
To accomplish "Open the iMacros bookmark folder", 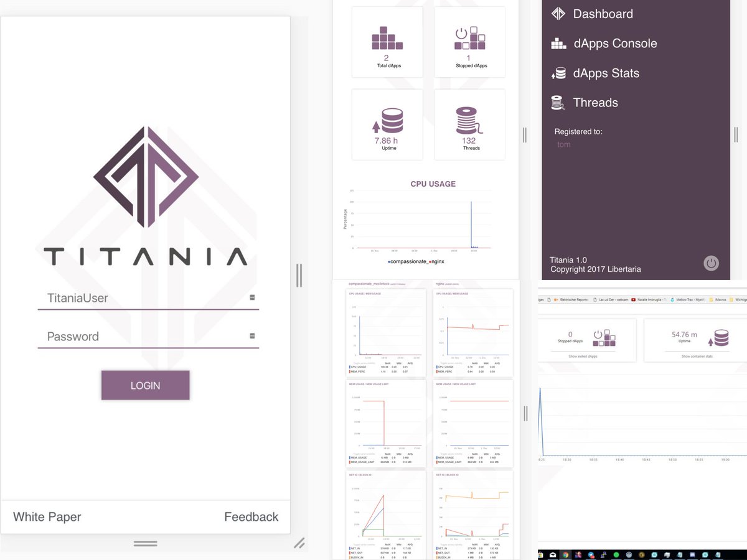I will click(718, 299).
